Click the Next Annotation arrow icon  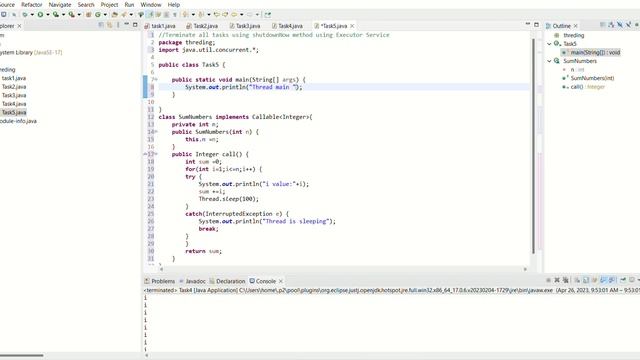185,14
